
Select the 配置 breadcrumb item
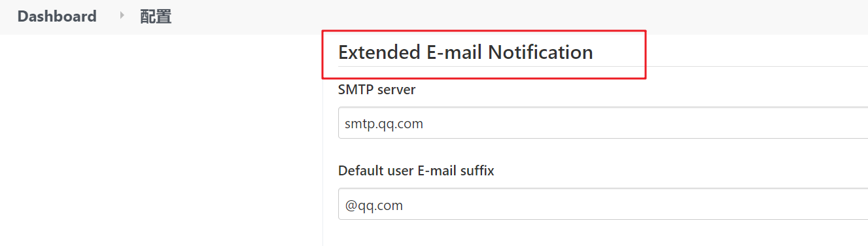(x=156, y=16)
